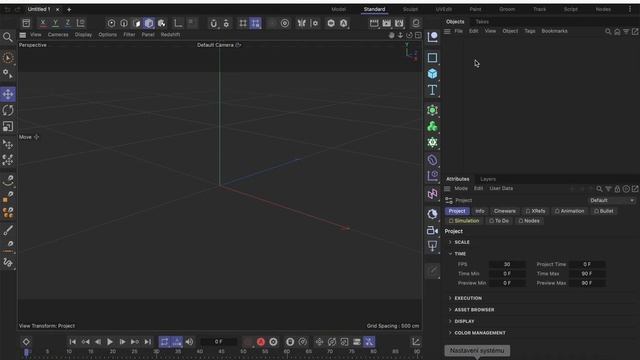Toggle timeline sound playback
The image size is (640, 360).
click(x=189, y=342)
